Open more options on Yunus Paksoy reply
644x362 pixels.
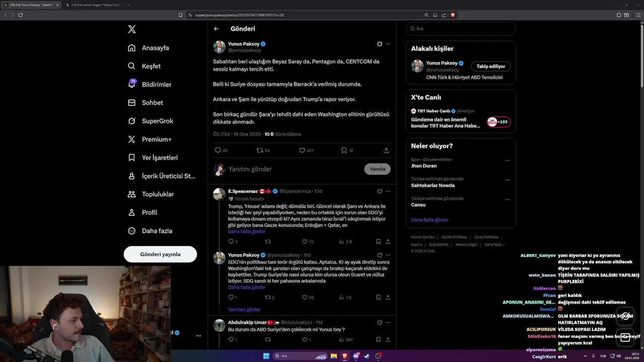pyautogui.click(x=388, y=255)
